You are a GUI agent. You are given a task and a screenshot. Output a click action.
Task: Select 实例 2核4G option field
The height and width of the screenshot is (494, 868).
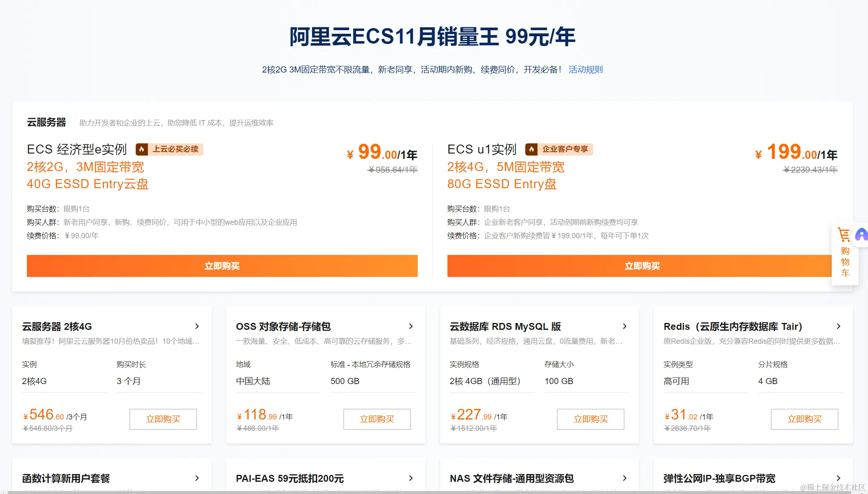(x=64, y=382)
